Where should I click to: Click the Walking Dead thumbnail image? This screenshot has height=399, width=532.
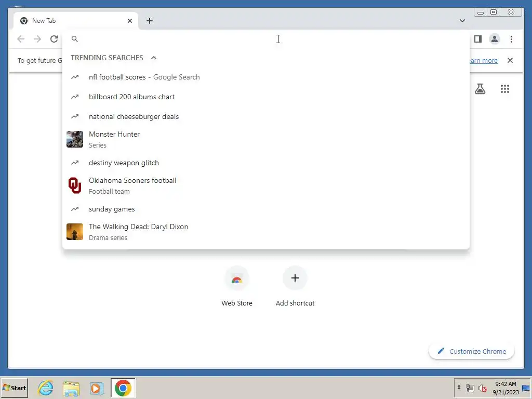pos(75,232)
